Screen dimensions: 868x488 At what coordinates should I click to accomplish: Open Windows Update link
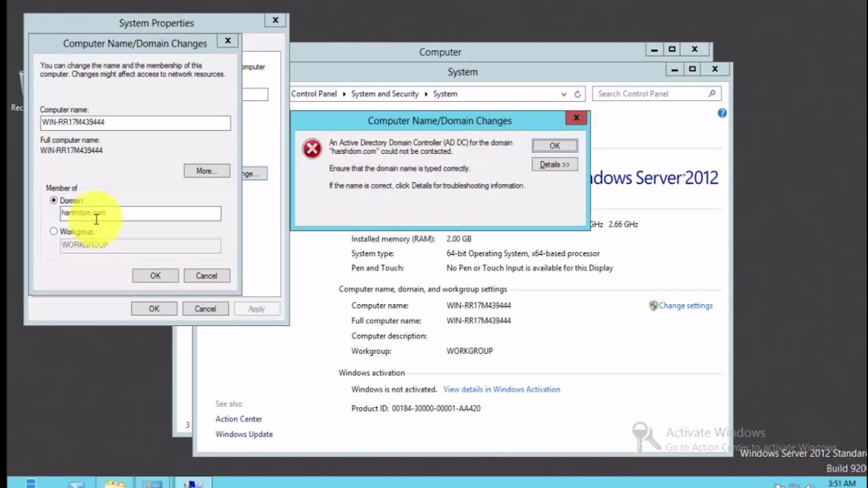point(244,434)
